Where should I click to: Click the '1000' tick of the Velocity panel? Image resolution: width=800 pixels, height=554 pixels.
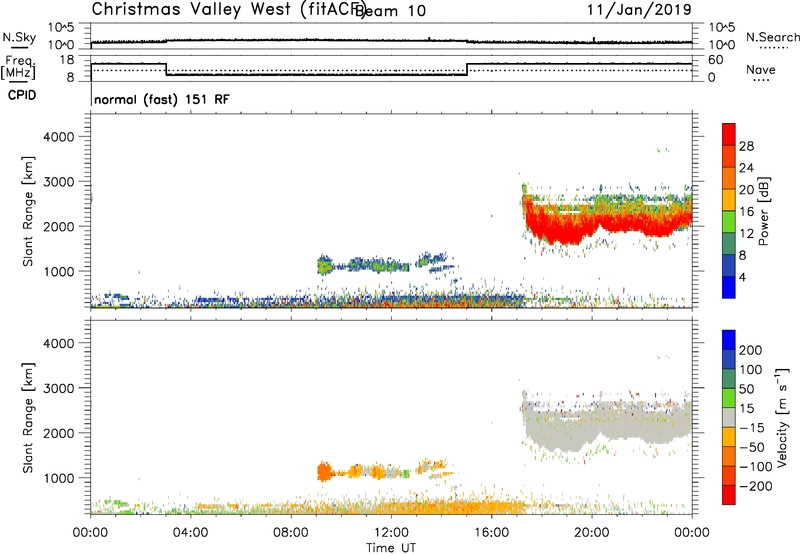[x=59, y=477]
